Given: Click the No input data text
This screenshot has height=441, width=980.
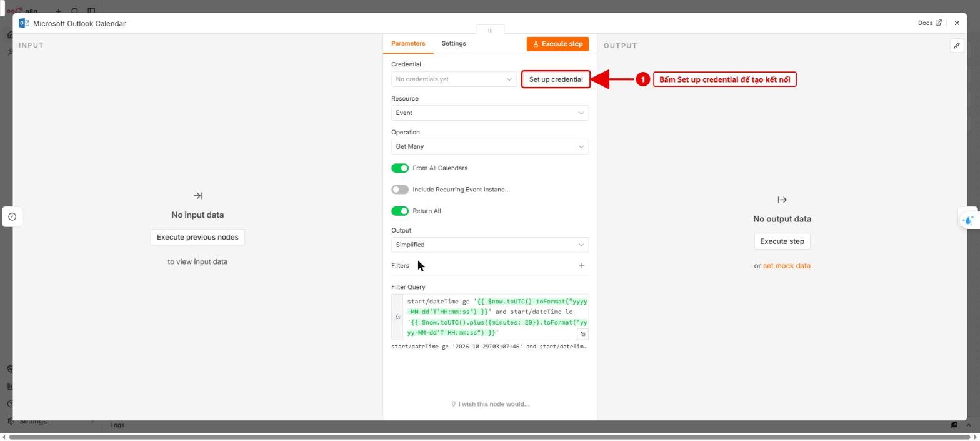Looking at the screenshot, I should click(x=197, y=215).
